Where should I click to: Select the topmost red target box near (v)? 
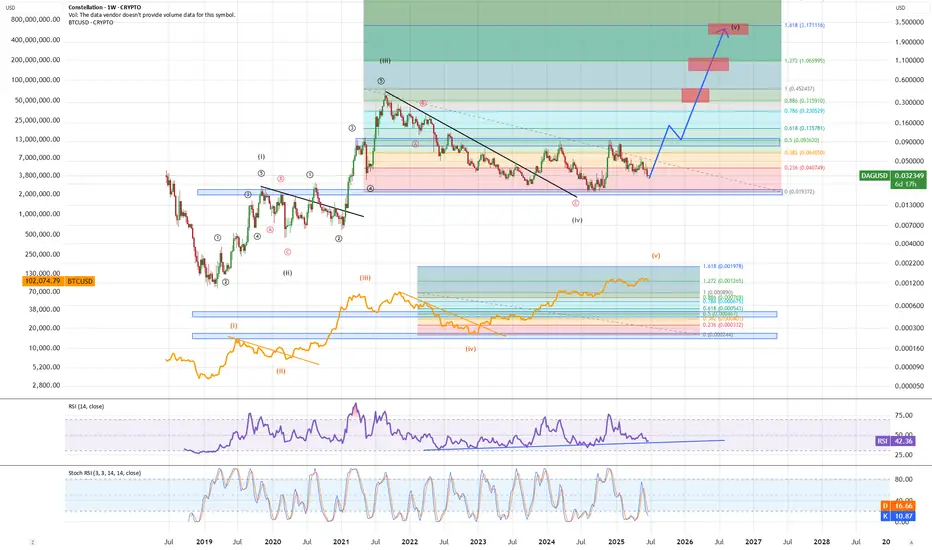coord(728,29)
